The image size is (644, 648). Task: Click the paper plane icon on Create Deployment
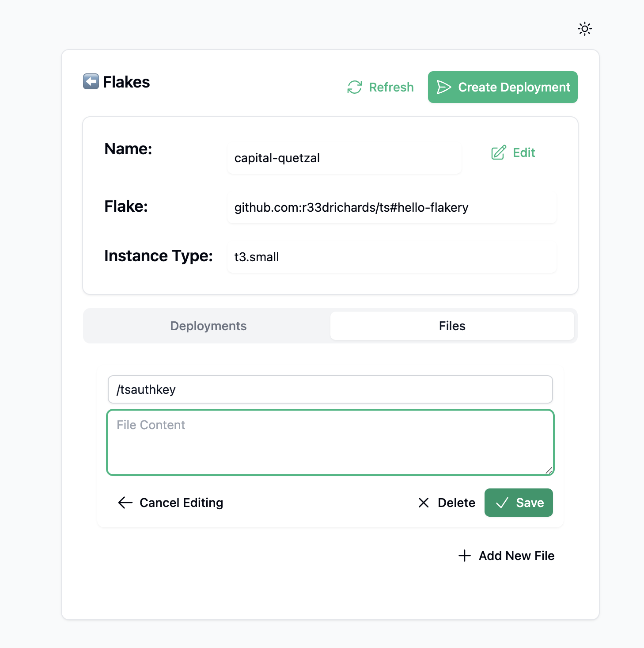click(x=444, y=87)
